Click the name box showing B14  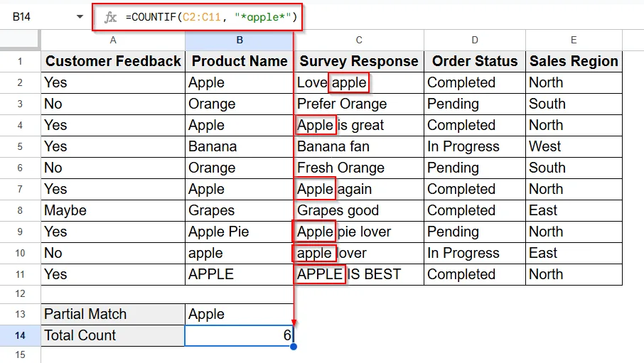21,17
